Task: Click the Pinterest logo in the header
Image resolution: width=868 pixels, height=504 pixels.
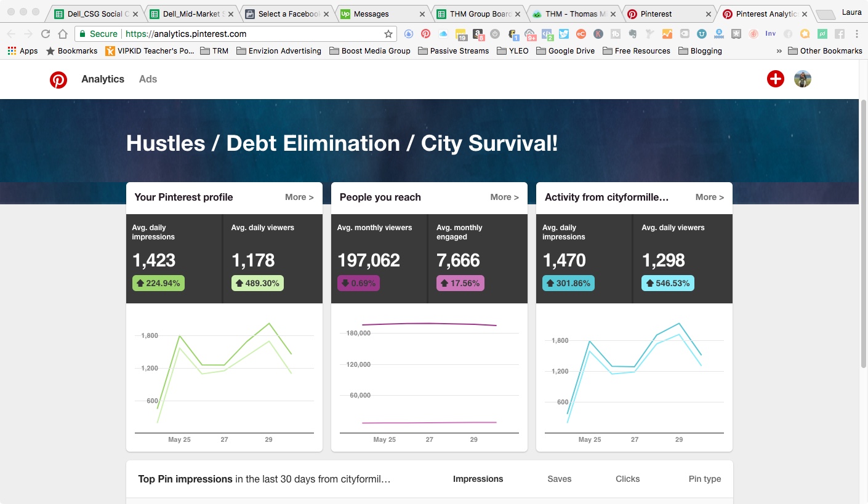Action: pos(58,79)
